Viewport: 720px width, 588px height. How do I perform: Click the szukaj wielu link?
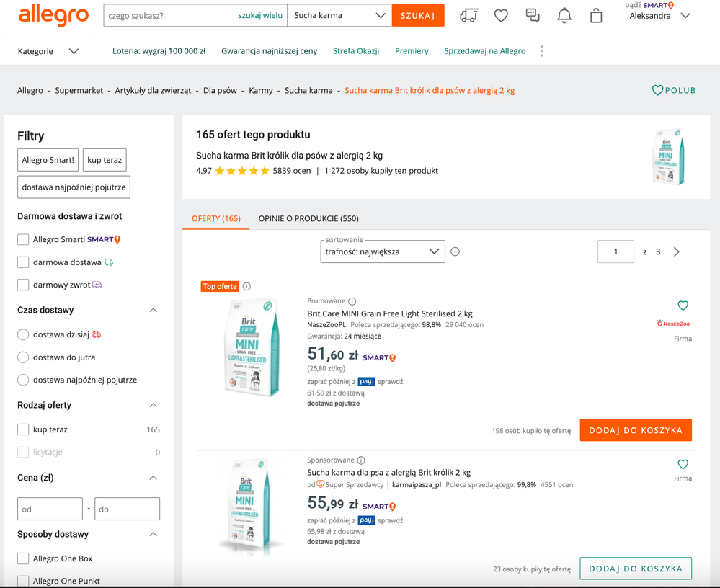260,16
